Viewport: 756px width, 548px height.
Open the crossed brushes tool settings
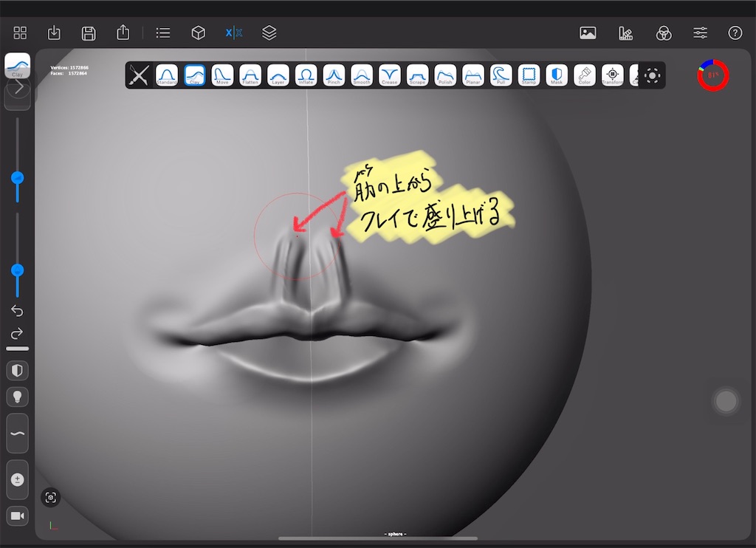click(139, 75)
